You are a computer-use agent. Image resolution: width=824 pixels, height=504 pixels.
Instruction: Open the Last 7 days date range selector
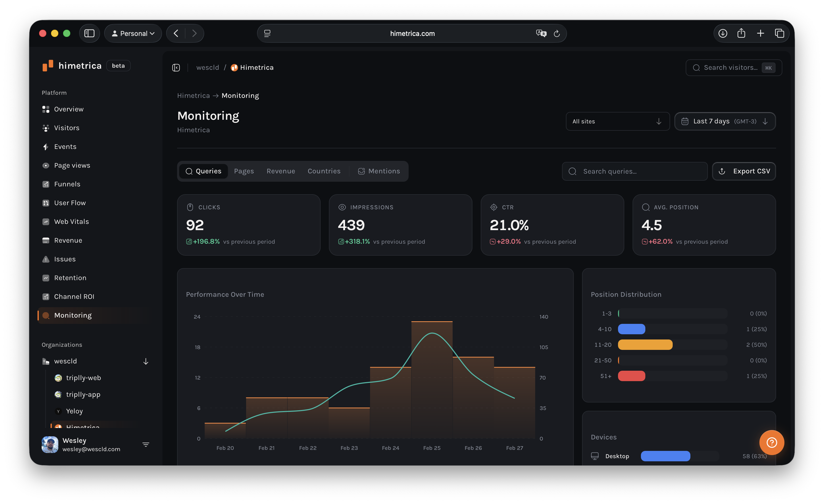tap(725, 121)
